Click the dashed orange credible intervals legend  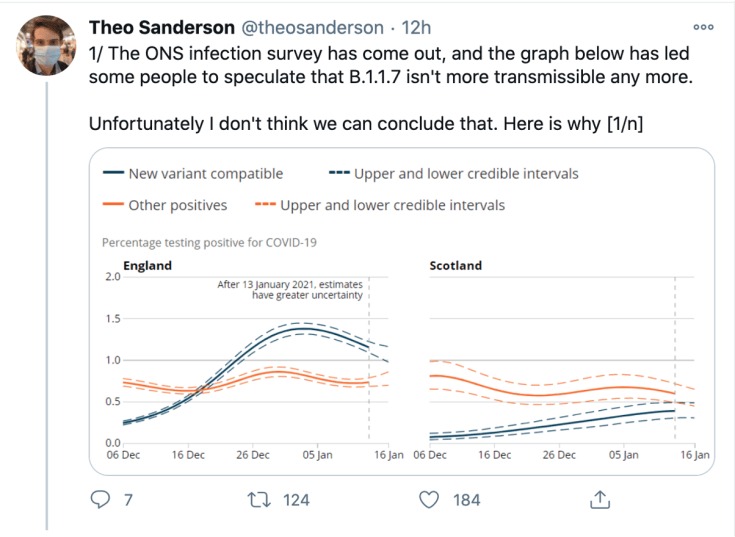pos(266,205)
